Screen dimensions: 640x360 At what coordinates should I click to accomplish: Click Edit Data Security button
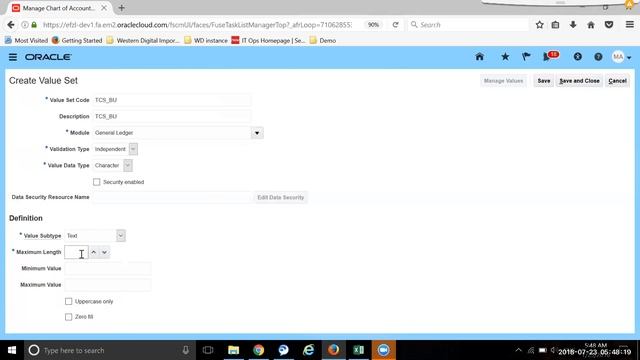(x=280, y=198)
